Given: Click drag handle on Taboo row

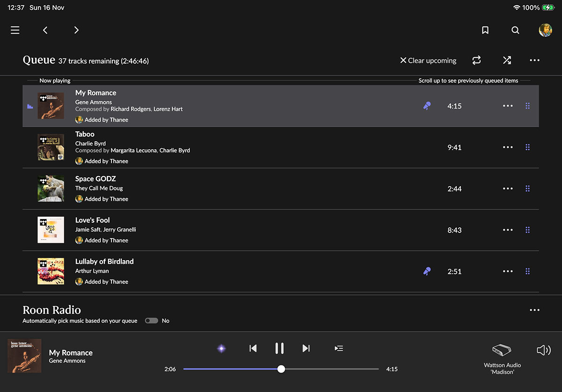Looking at the screenshot, I should 528,147.
